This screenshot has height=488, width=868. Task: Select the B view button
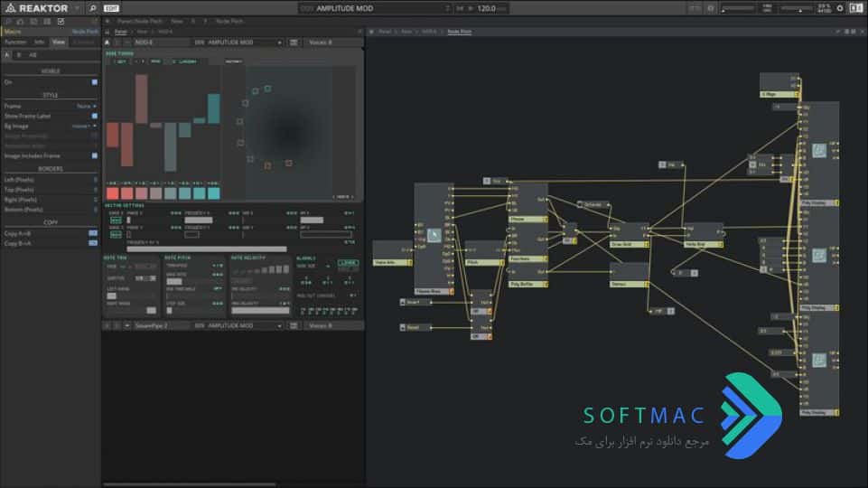point(19,55)
